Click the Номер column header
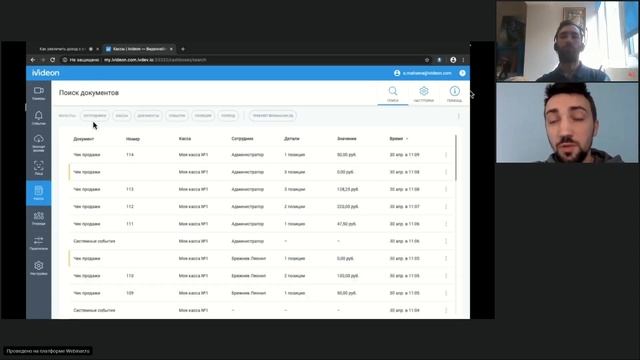This screenshot has height=360, width=640. pos(133,139)
